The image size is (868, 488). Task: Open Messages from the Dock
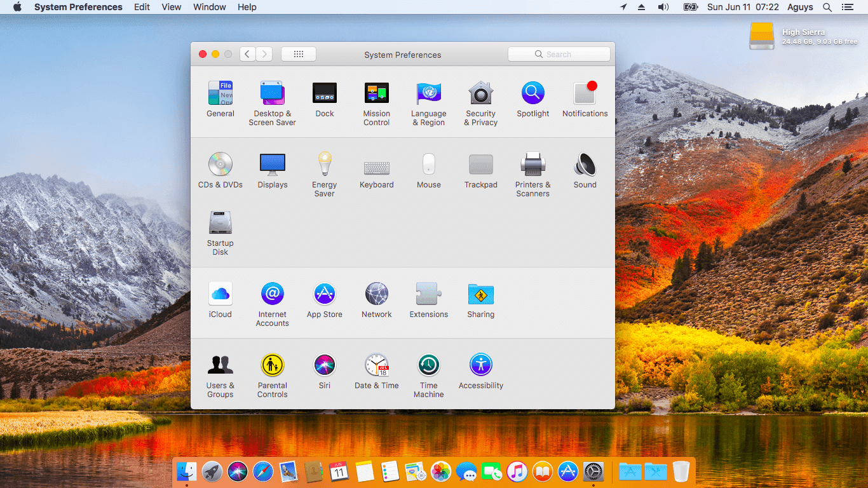pyautogui.click(x=466, y=471)
